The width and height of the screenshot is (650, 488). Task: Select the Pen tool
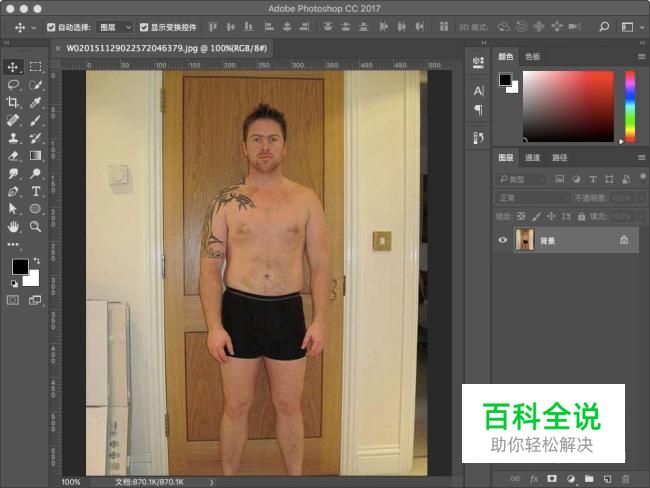pyautogui.click(x=13, y=192)
